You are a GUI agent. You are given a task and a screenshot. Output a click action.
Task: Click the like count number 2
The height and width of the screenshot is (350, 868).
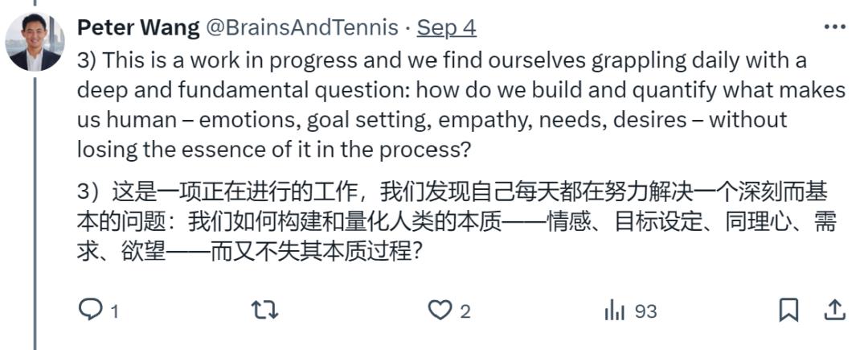coord(465,311)
